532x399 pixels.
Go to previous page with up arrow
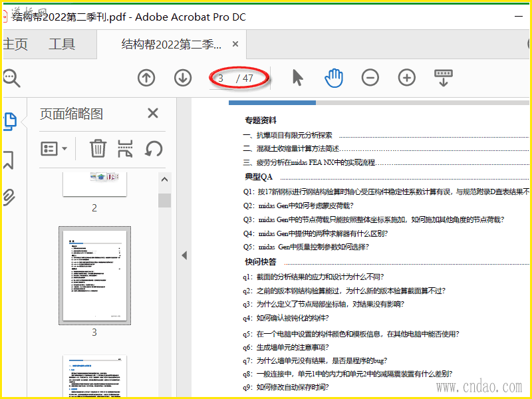146,78
